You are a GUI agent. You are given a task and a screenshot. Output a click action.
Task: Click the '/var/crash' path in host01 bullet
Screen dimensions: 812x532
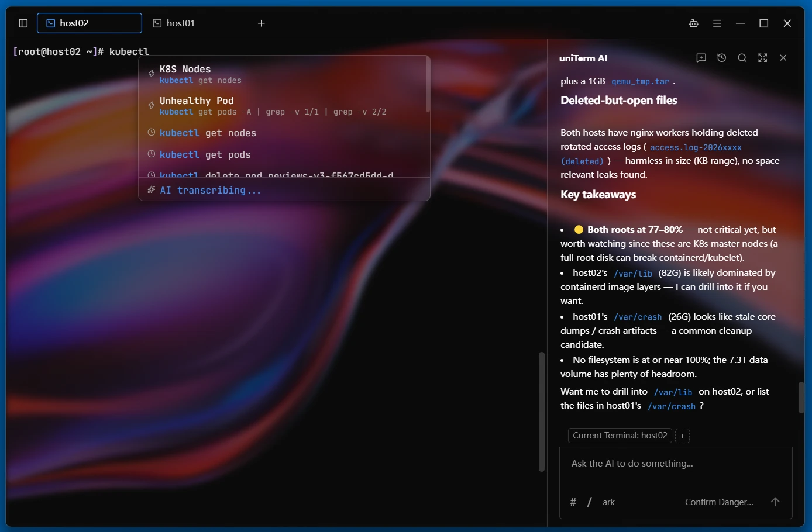[x=638, y=317]
